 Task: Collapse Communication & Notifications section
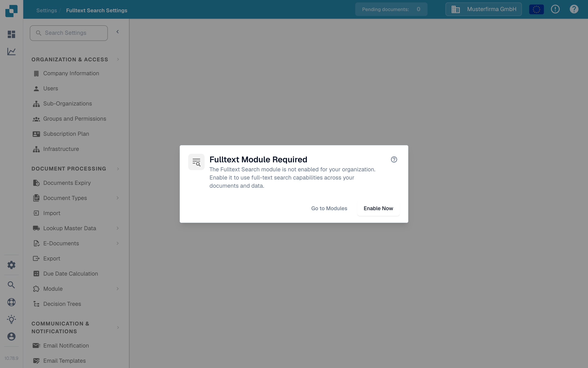[x=118, y=327]
